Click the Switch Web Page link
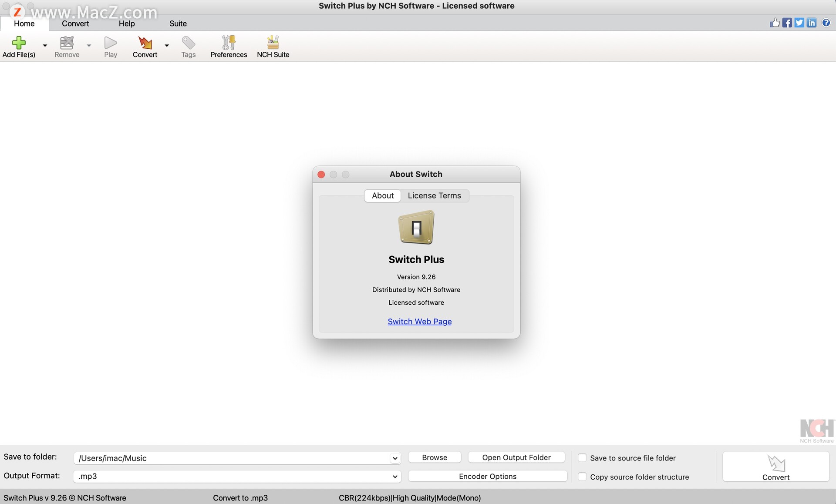Viewport: 836px width, 504px height. click(x=419, y=321)
